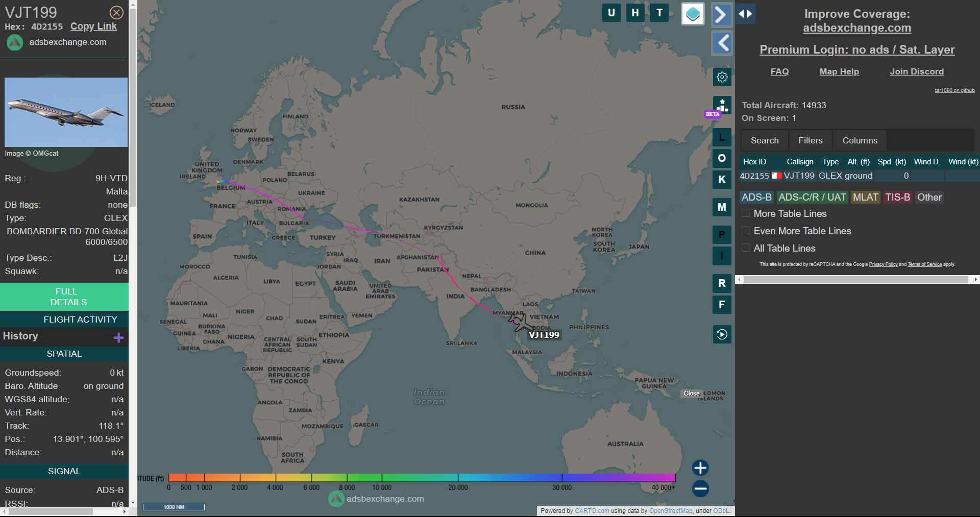Open reCAPTCHA Privacy Policy link
This screenshot has width=980, height=517.
[x=883, y=264]
